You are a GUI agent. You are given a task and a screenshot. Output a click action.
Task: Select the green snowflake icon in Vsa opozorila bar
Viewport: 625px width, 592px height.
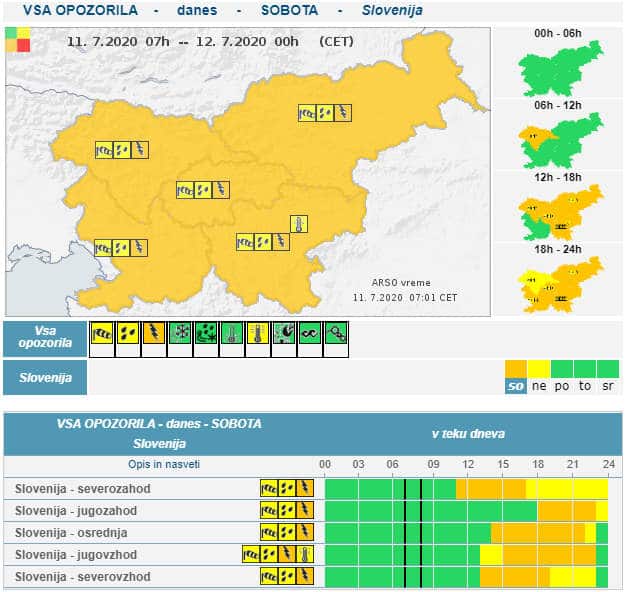pyautogui.click(x=180, y=333)
